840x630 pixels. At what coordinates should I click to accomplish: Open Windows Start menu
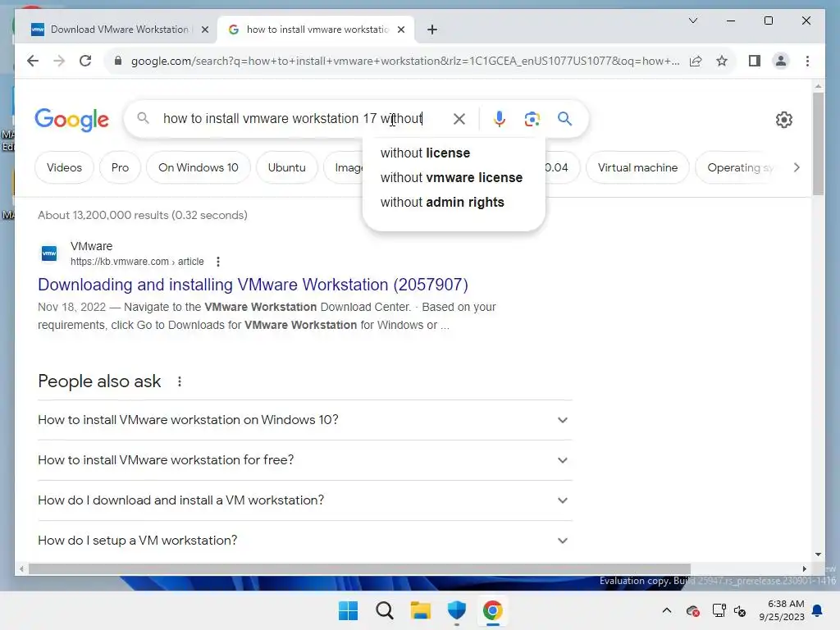point(348,610)
